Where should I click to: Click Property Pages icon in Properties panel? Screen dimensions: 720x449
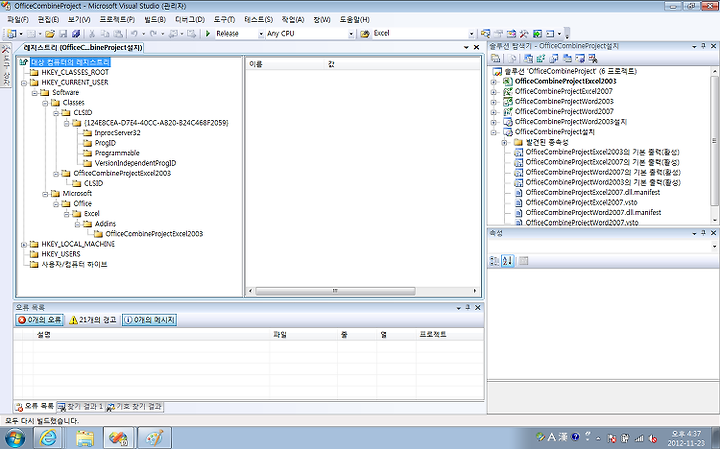[523, 261]
